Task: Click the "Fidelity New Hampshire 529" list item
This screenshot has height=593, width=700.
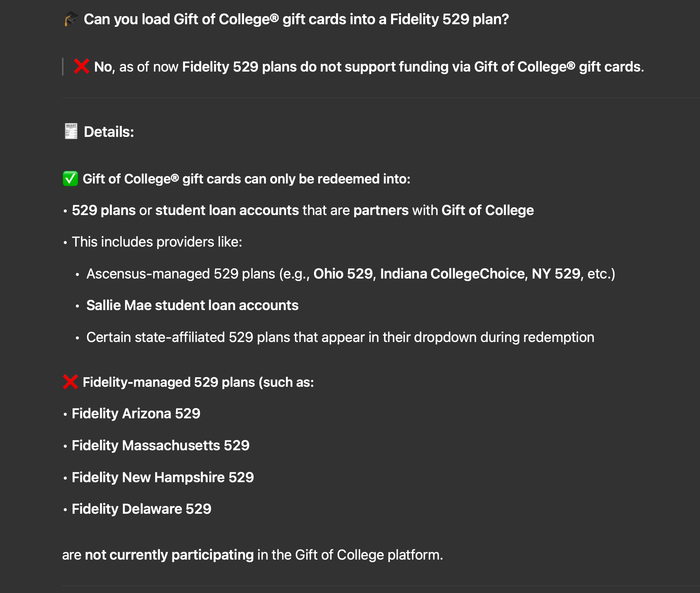Action: pyautogui.click(x=163, y=477)
